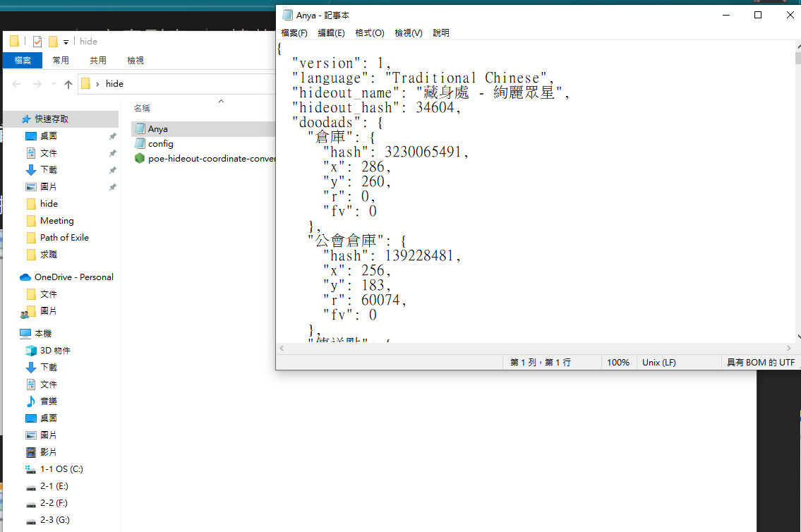Open the recent locations dropdown arrow

coord(54,84)
